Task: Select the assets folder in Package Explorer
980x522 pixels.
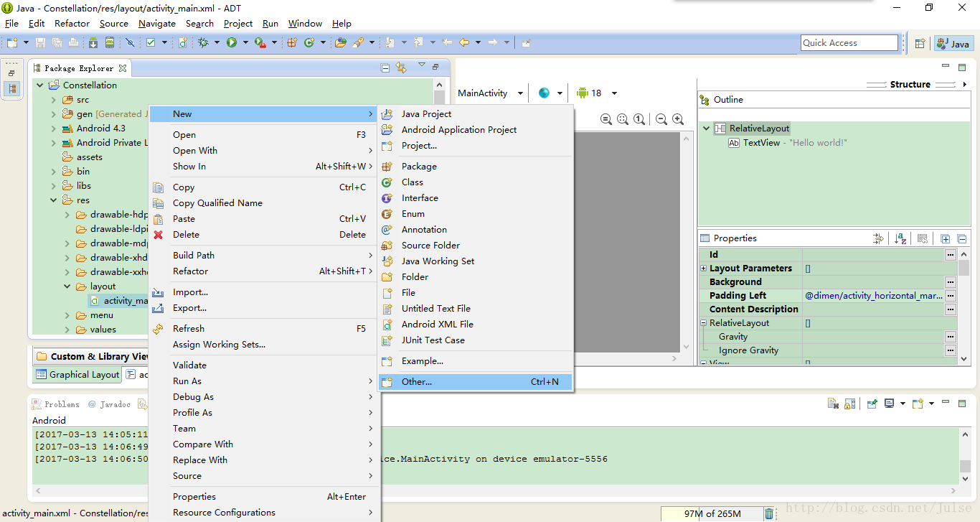Action: 83,157
